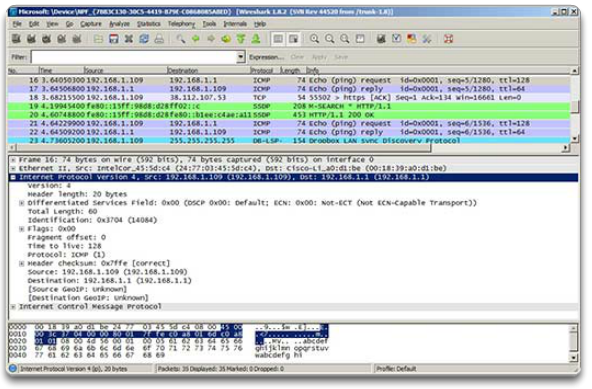The width and height of the screenshot is (592, 389).
Task: Click the Expression... button
Action: pos(266,57)
